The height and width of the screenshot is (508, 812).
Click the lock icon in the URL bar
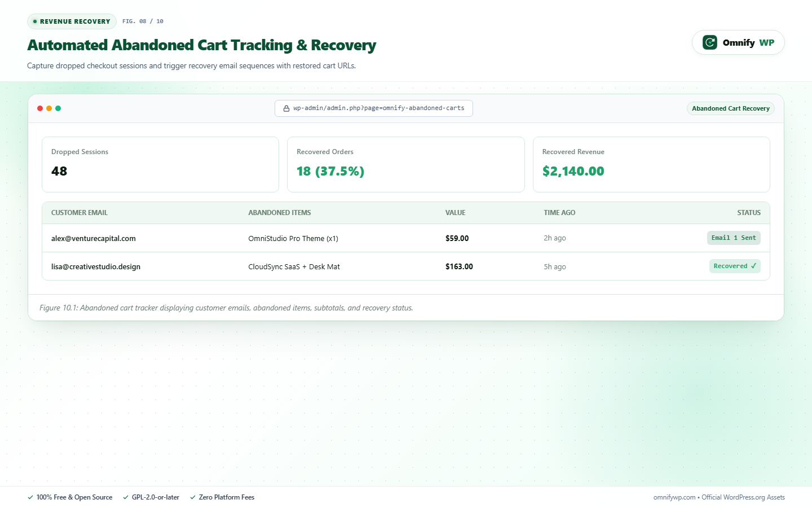(x=286, y=108)
